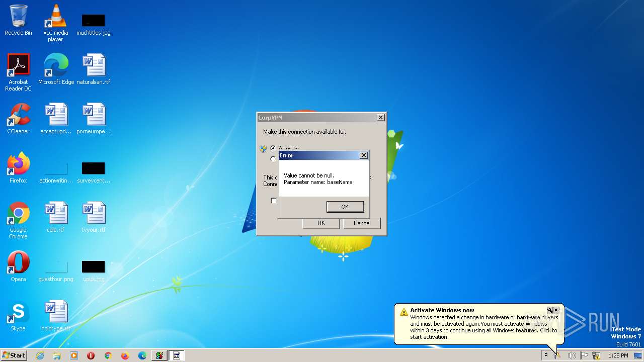This screenshot has height=362, width=644.
Task: Open the clock showing 1:25 PM
Action: tap(618, 355)
